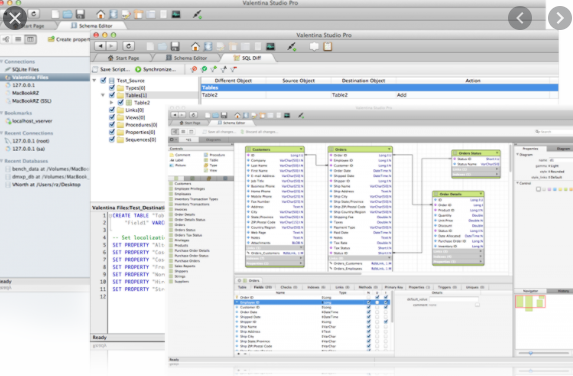This screenshot has width=573, height=376.
Task: Click the Synchronize... button
Action: [156, 69]
